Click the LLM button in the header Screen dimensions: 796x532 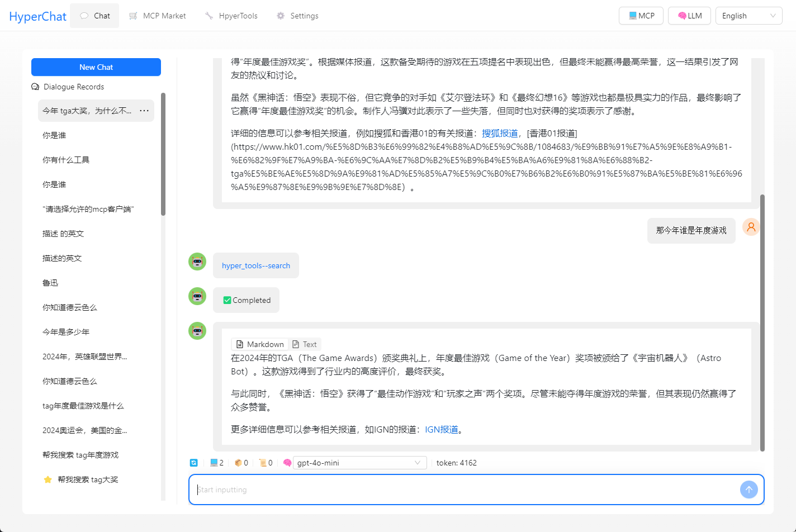(x=690, y=16)
